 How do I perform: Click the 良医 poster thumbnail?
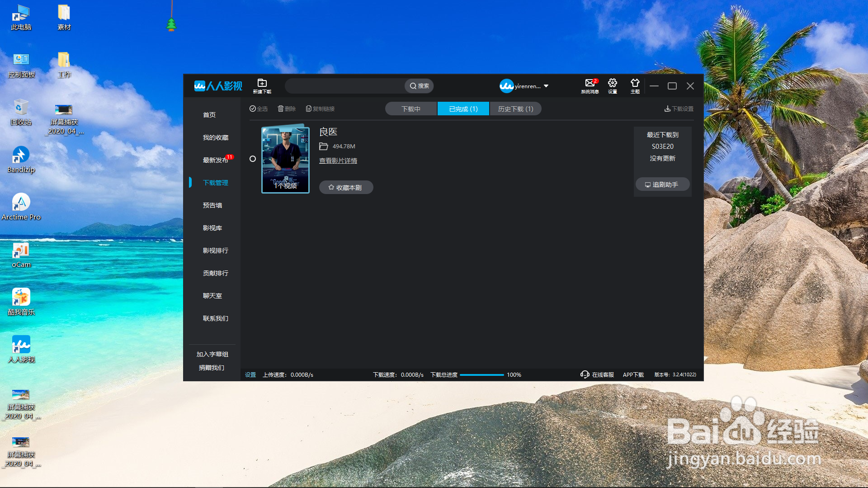pyautogui.click(x=286, y=160)
